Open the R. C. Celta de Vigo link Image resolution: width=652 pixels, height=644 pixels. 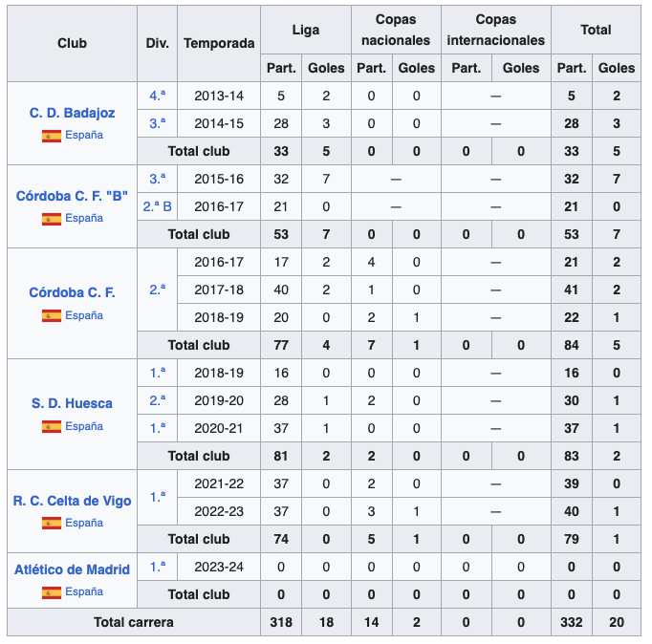click(x=72, y=500)
